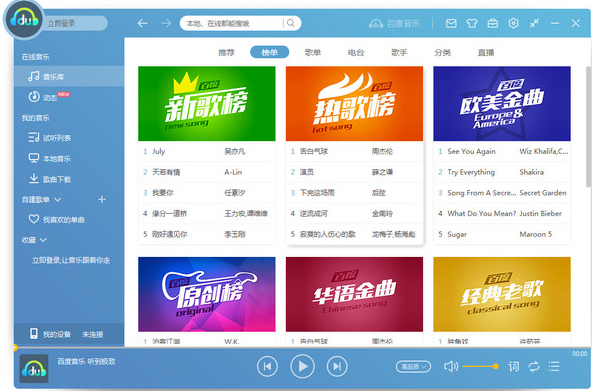Go forward with the right arrow
This screenshot has height=391, width=592.
(166, 23)
